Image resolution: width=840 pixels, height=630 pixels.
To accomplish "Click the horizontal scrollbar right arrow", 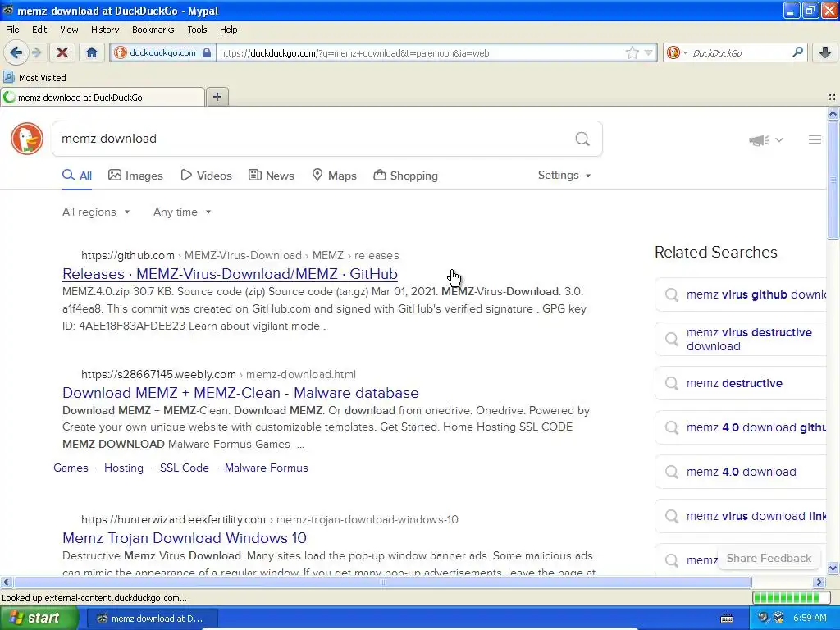I will click(x=819, y=582).
